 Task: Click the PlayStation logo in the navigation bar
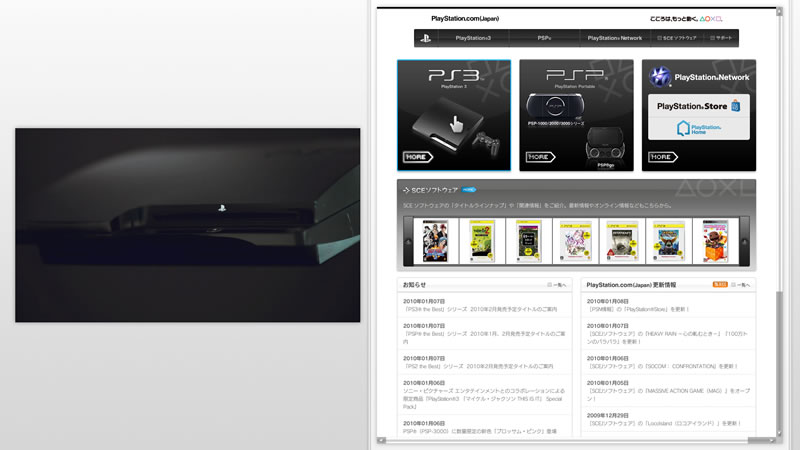pyautogui.click(x=425, y=38)
